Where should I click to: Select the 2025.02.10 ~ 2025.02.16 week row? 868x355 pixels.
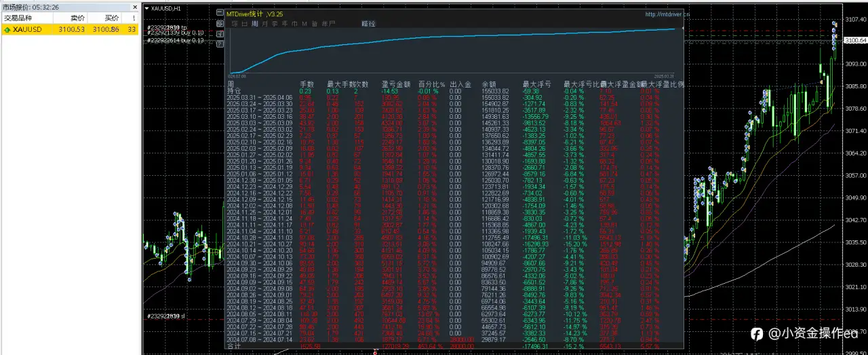(x=260, y=142)
